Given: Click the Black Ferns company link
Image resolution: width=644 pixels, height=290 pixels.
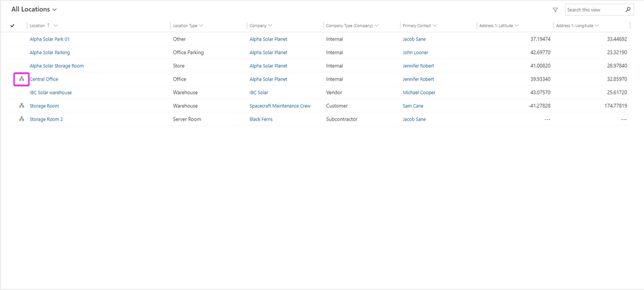Looking at the screenshot, I should (261, 119).
